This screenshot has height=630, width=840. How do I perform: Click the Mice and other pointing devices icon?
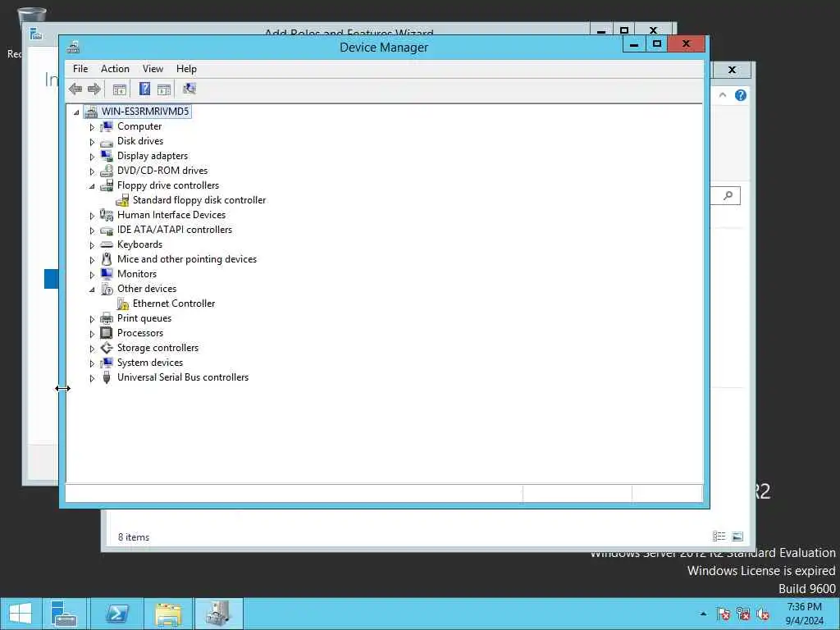107,259
